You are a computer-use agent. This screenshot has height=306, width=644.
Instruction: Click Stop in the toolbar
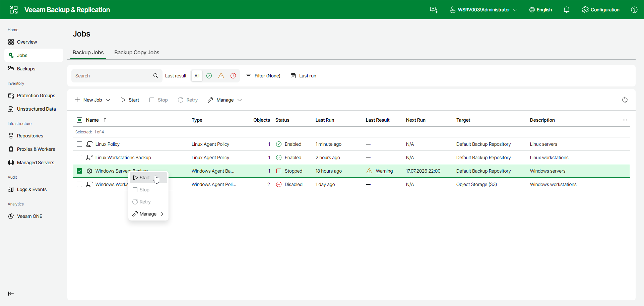pyautogui.click(x=159, y=100)
